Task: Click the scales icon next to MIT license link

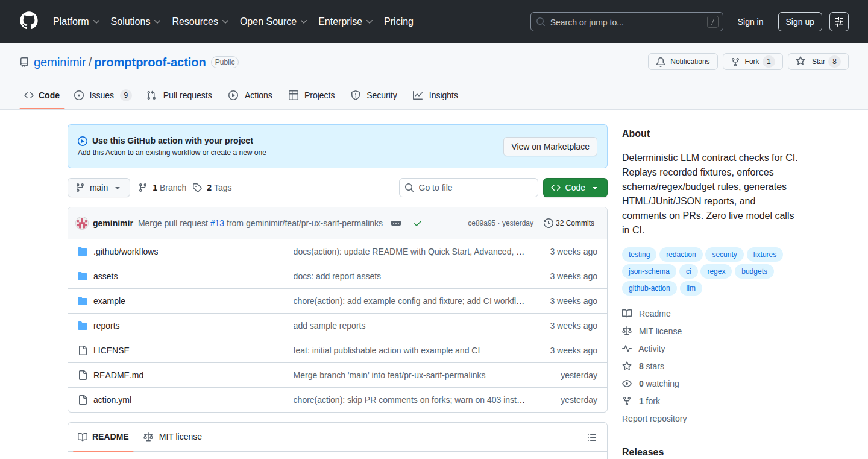Action: coord(627,331)
